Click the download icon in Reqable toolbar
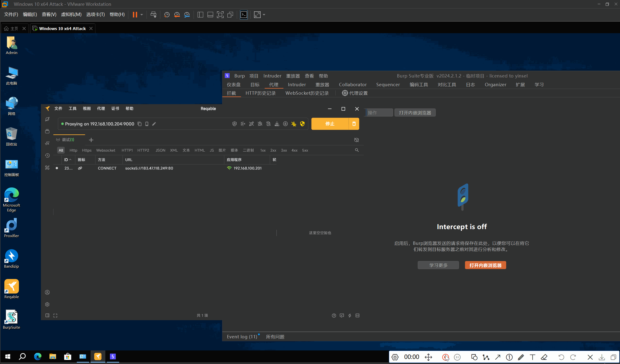Image resolution: width=620 pixels, height=364 pixels. pos(277,124)
